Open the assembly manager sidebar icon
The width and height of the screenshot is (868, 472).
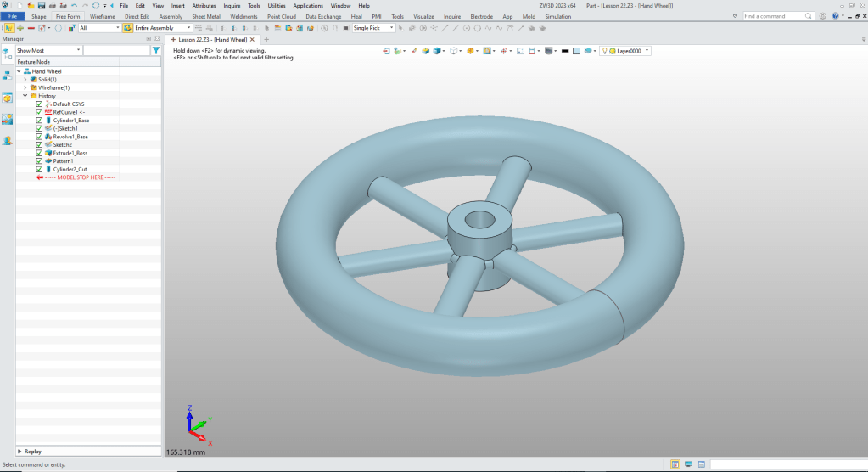coord(7,75)
